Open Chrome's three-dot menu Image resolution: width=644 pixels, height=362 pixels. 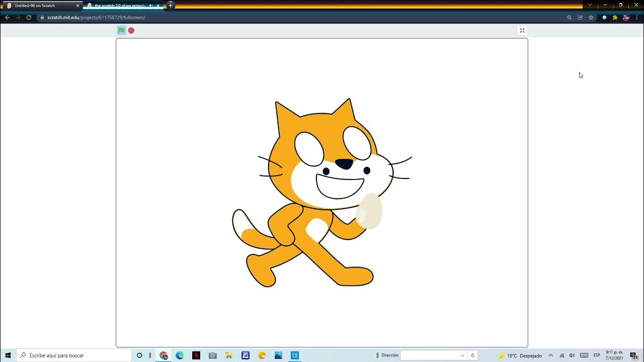[637, 17]
